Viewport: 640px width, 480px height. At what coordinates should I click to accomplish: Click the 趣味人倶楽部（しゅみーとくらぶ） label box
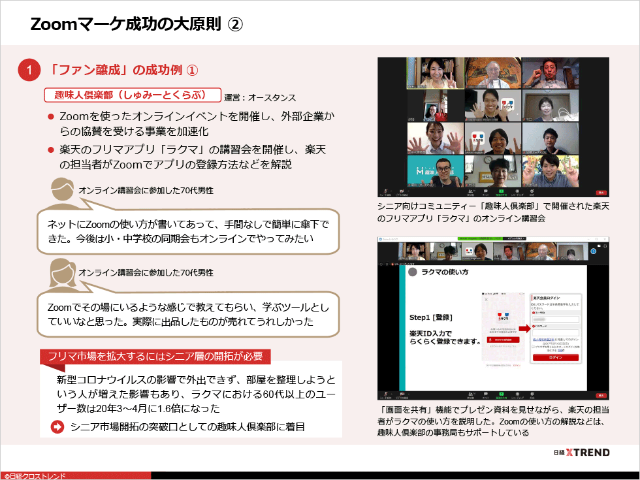[x=133, y=95]
